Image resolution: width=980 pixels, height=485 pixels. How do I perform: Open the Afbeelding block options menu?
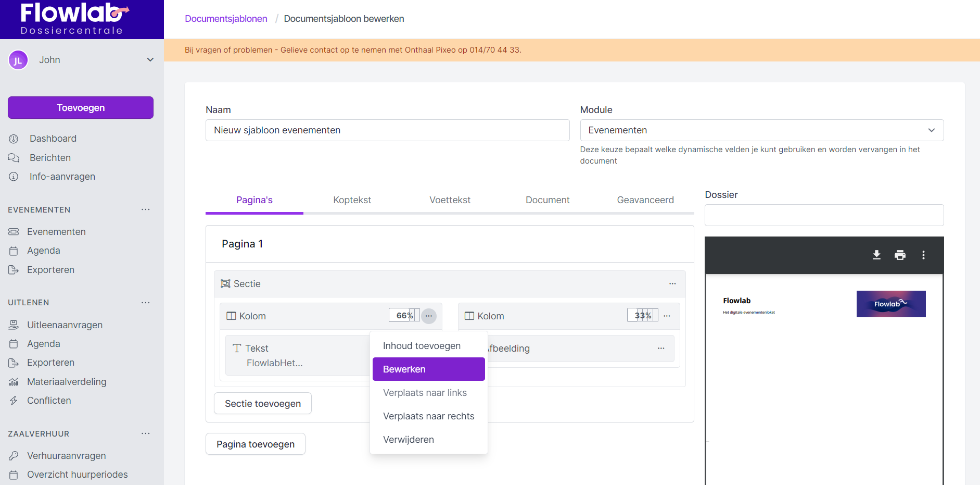coord(661,349)
